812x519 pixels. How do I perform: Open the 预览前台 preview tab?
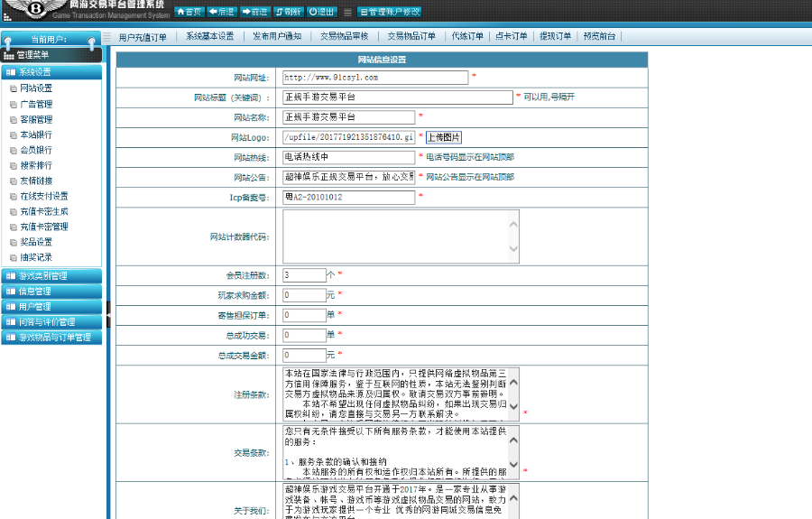point(599,36)
